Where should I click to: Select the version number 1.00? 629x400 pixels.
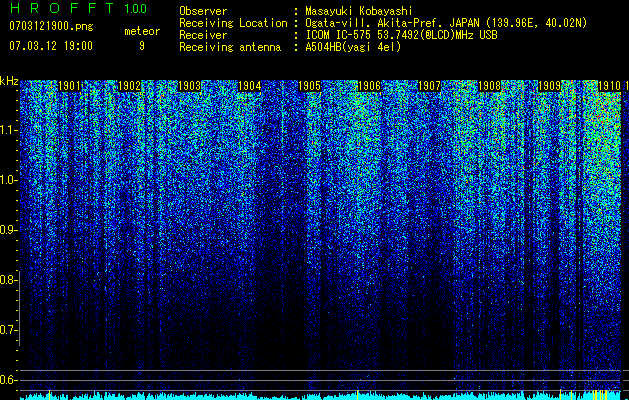tap(136, 8)
